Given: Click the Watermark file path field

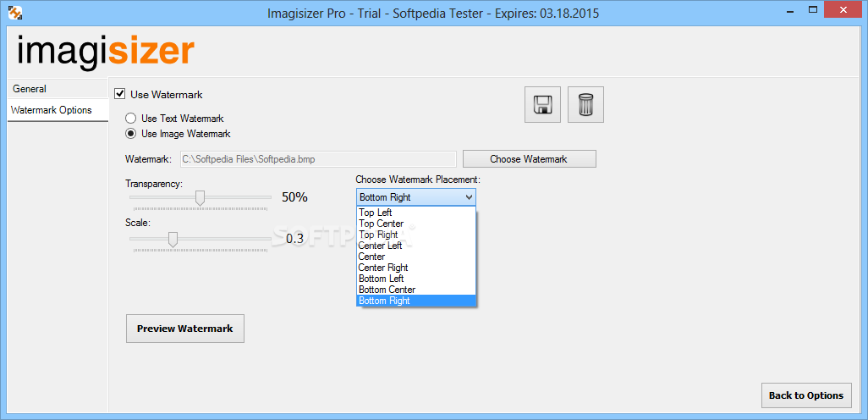Looking at the screenshot, I should 318,159.
